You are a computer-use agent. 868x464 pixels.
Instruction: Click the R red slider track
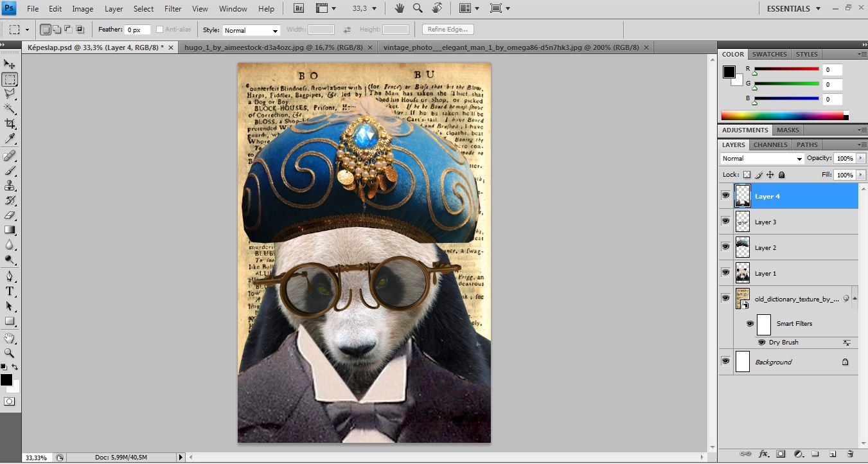point(786,69)
